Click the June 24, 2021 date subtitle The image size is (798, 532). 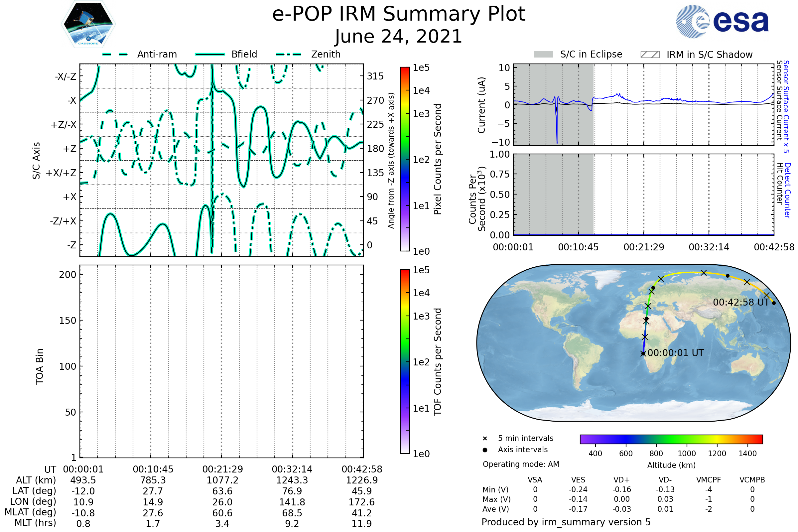coord(399,37)
